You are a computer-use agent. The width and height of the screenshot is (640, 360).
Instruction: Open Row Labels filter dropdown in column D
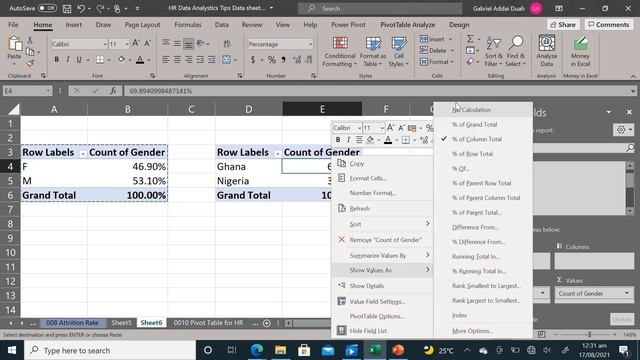[x=277, y=153]
